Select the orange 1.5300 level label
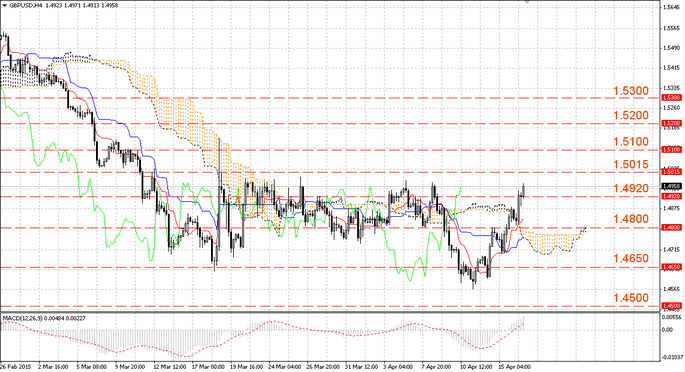 coord(631,91)
